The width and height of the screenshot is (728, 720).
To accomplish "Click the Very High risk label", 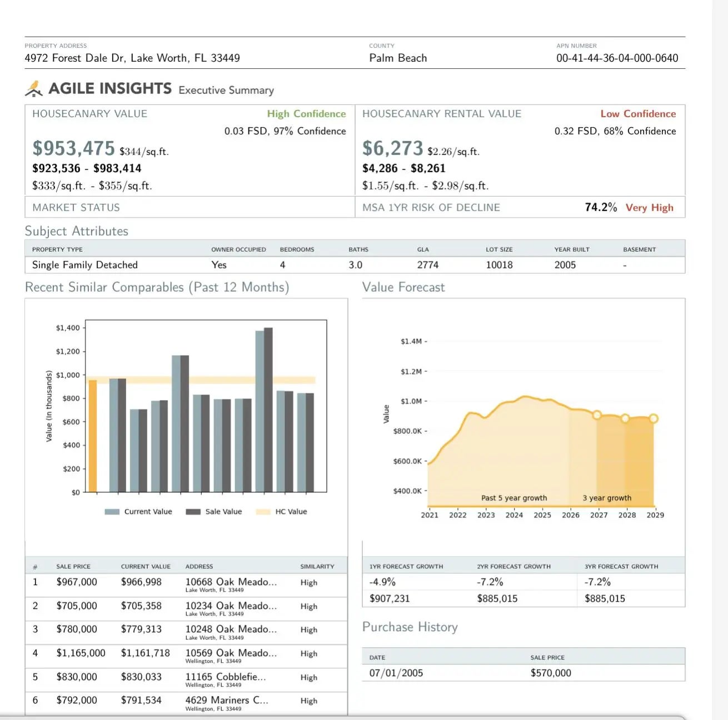I will tap(649, 208).
